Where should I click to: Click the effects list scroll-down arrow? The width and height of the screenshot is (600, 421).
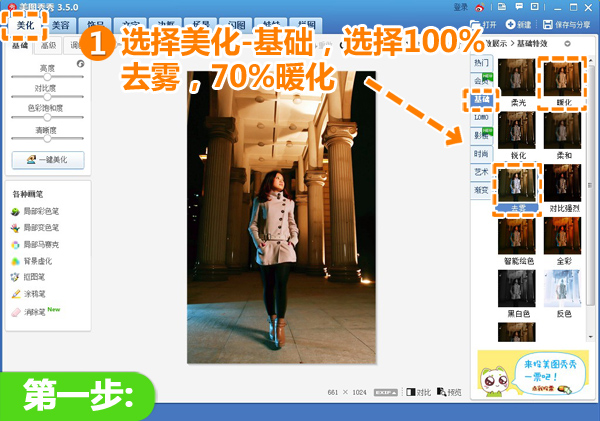point(591,337)
